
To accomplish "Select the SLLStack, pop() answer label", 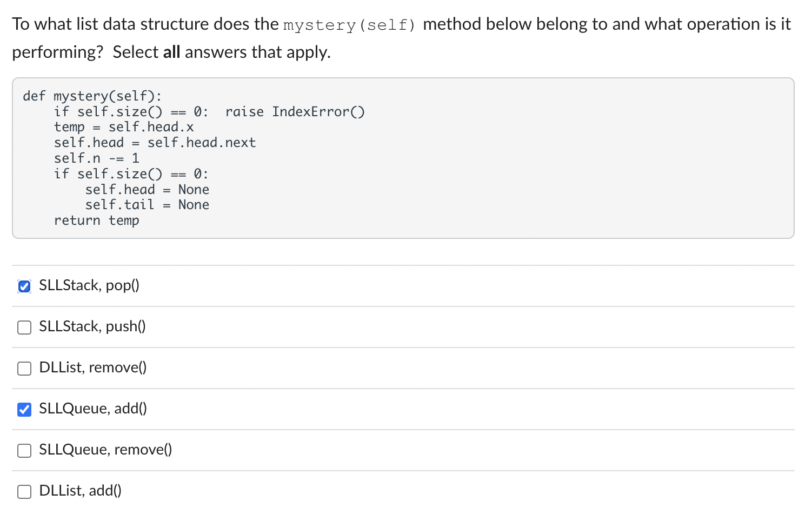I will pyautogui.click(x=89, y=285).
